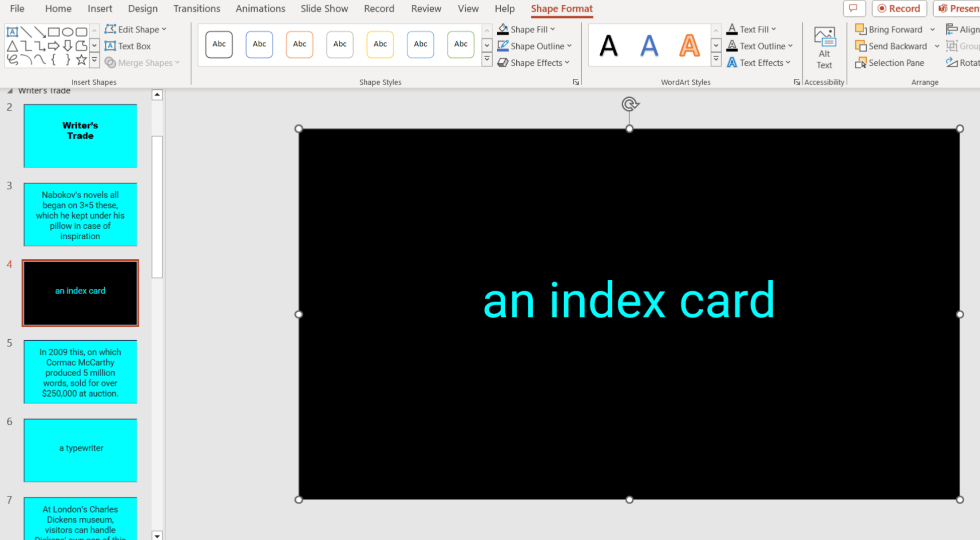The width and height of the screenshot is (980, 540).
Task: Click the Text Box icon
Action: click(110, 46)
